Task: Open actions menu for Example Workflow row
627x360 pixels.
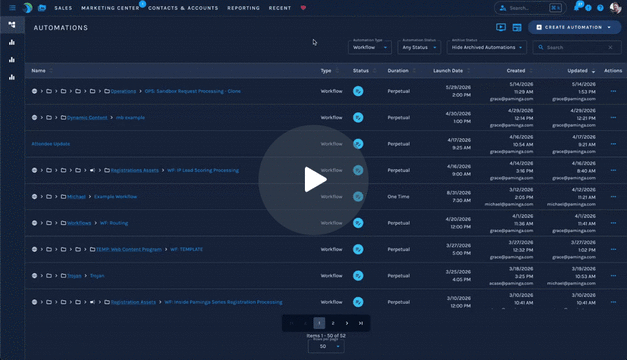Action: pos(613,197)
